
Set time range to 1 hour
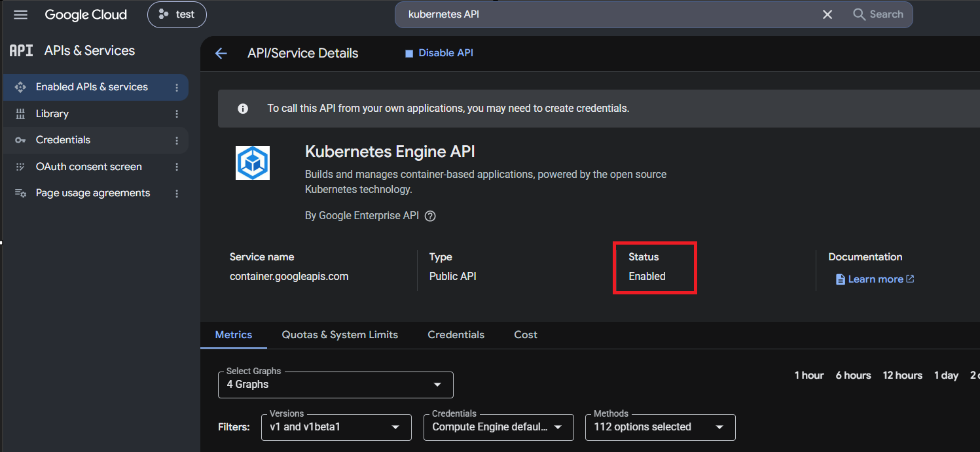[809, 375]
